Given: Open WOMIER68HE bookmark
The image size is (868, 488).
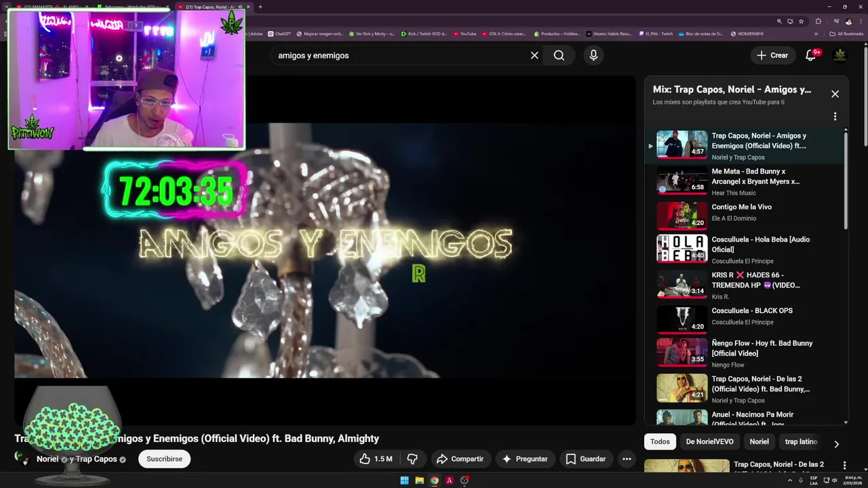Looking at the screenshot, I should pos(747,33).
